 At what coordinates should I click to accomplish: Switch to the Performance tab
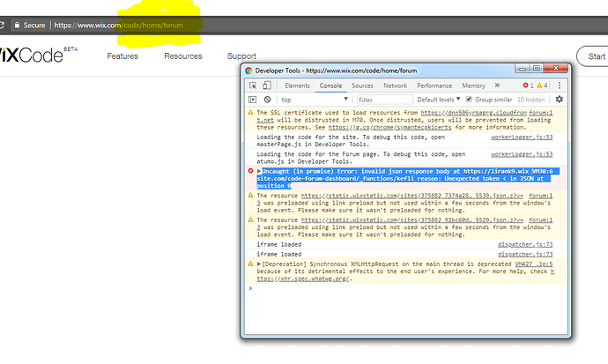coord(434,85)
